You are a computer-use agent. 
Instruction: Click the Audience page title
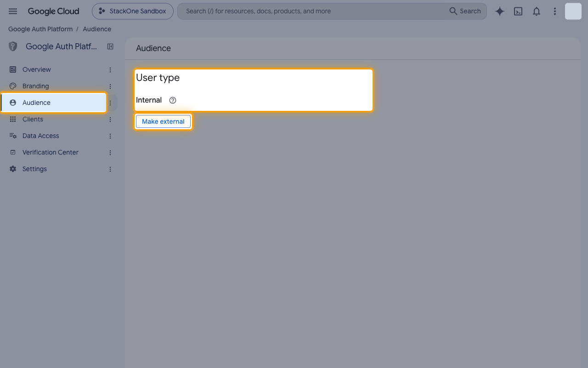pos(153,48)
